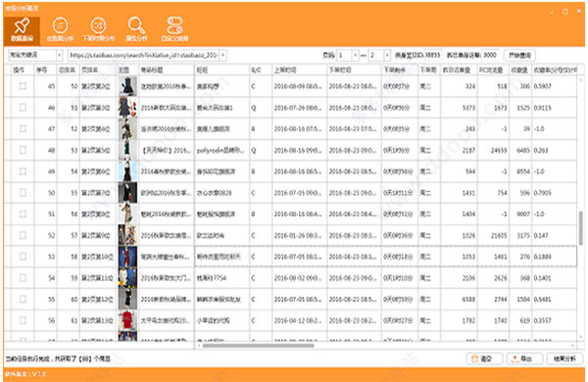Open the attribute analysis magnifier icon

(136, 29)
